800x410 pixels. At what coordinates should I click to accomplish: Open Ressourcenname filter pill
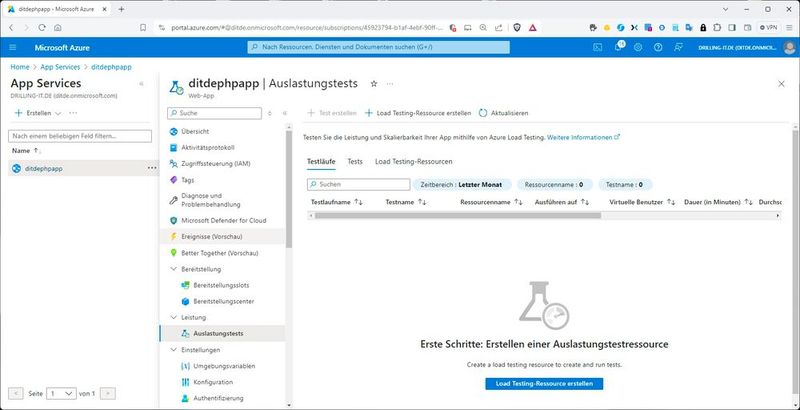tap(555, 185)
